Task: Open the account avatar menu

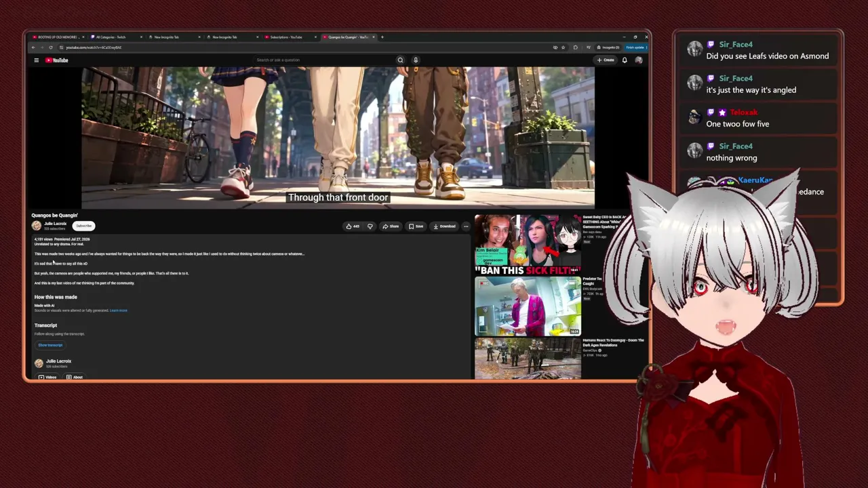Action: (638, 60)
